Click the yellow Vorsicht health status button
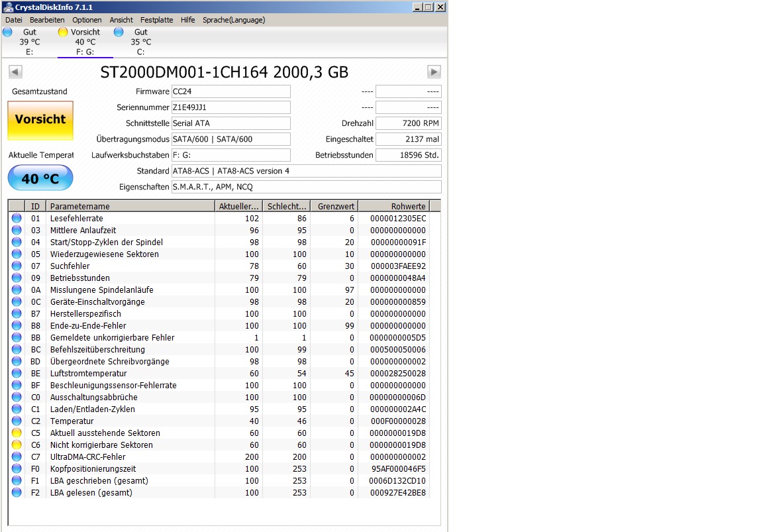This screenshot has height=532, width=763. 40,120
